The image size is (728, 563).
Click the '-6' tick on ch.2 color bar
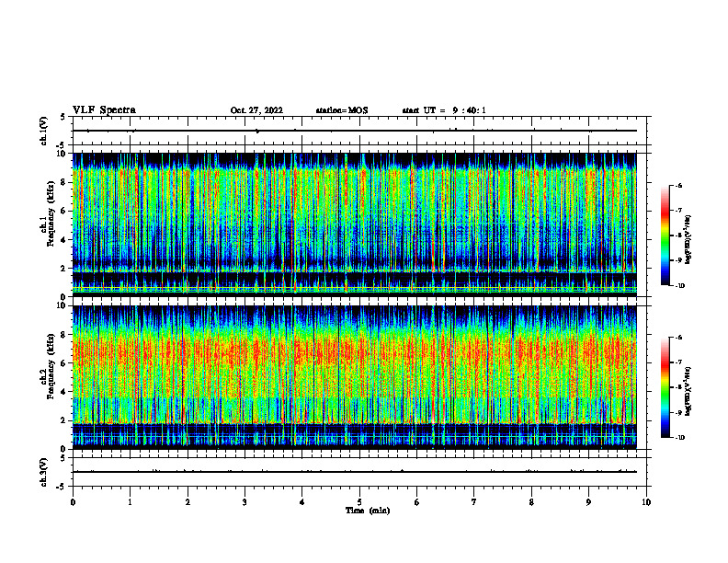pos(678,338)
